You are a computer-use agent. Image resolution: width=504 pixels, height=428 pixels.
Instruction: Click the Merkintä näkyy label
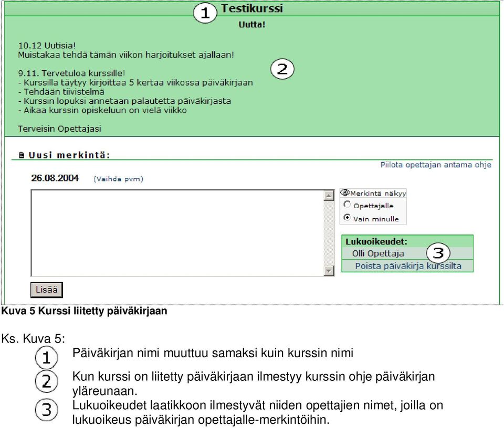(x=378, y=194)
